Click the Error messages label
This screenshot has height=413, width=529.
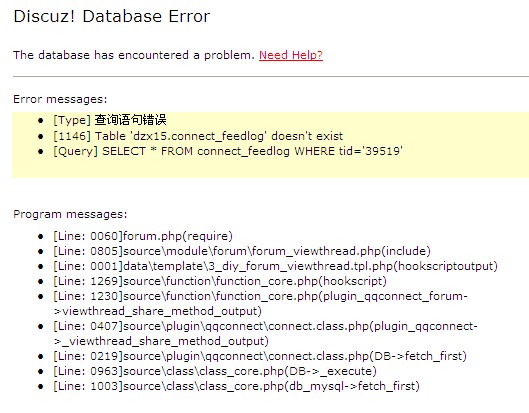(x=60, y=99)
